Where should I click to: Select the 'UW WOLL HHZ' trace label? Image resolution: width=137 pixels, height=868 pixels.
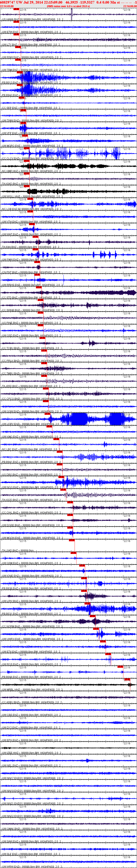click(11, 196)
